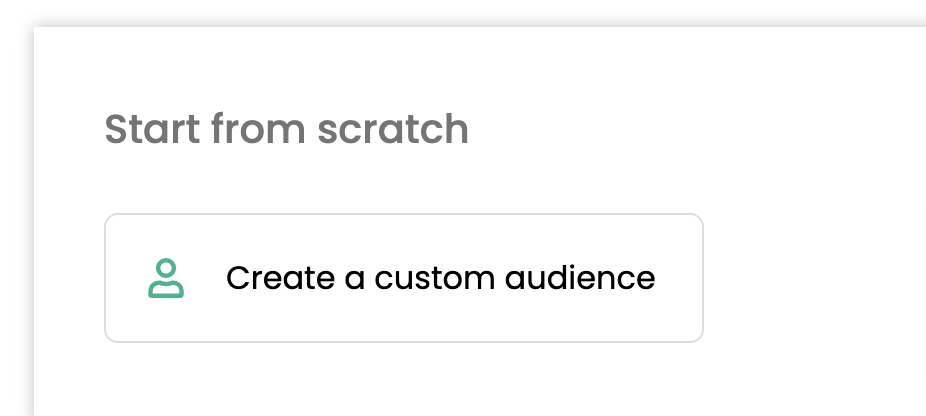Click the word "Create" in the audience card
Viewport: 926px width, 416px height.
[281, 278]
